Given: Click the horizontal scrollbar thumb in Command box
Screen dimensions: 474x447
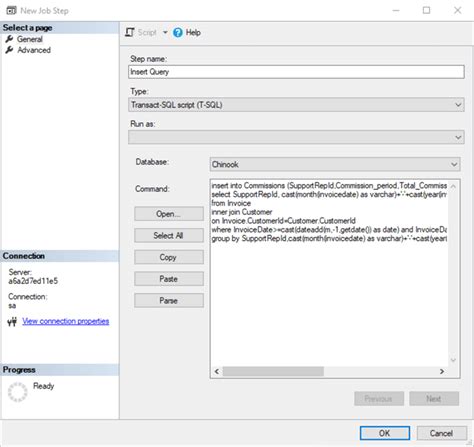Looking at the screenshot, I should (273, 371).
